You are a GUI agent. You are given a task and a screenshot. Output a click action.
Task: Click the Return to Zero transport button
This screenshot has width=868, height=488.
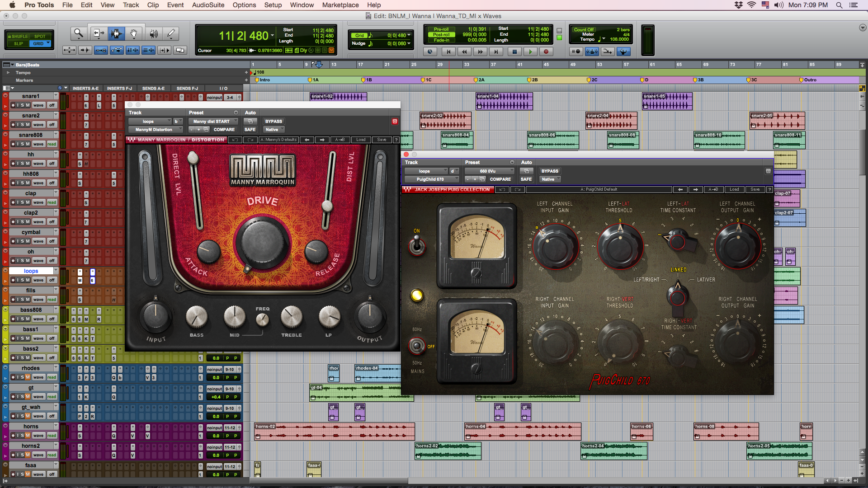tap(448, 52)
